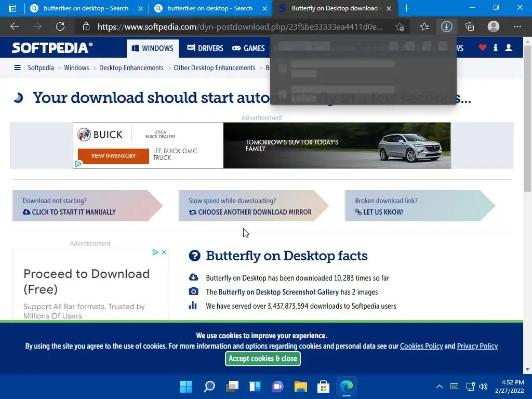The height and width of the screenshot is (399, 532).
Task: Go back using the browser back arrow
Action: click(14, 26)
